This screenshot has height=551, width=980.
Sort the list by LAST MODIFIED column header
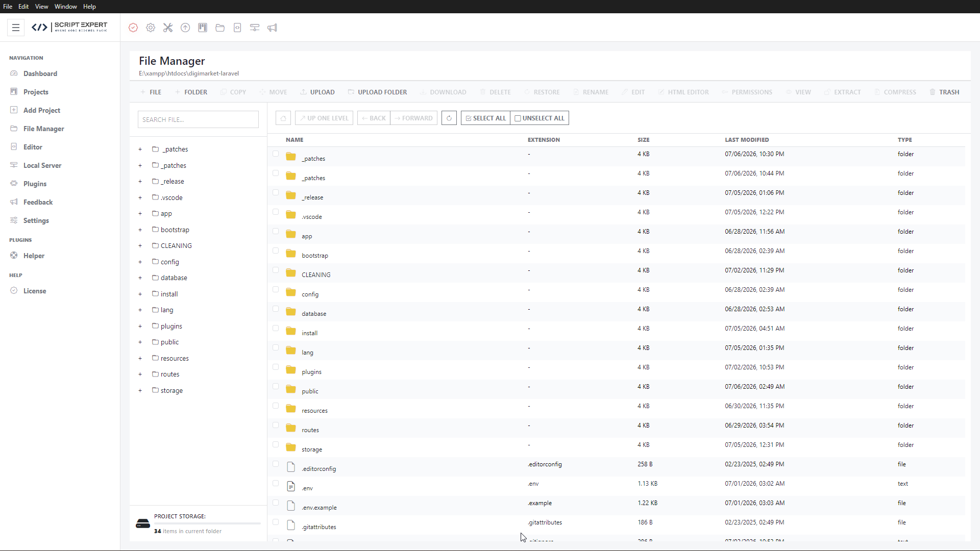747,139
